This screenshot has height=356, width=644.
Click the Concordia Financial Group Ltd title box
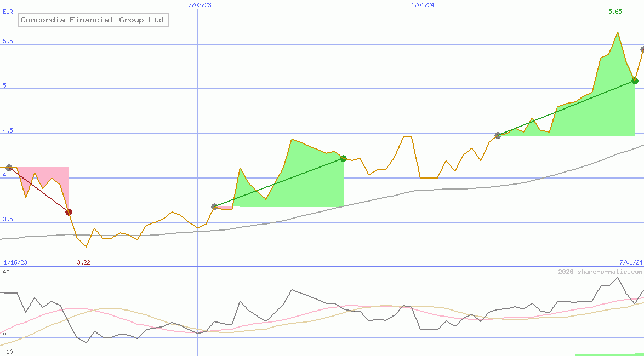(93, 20)
